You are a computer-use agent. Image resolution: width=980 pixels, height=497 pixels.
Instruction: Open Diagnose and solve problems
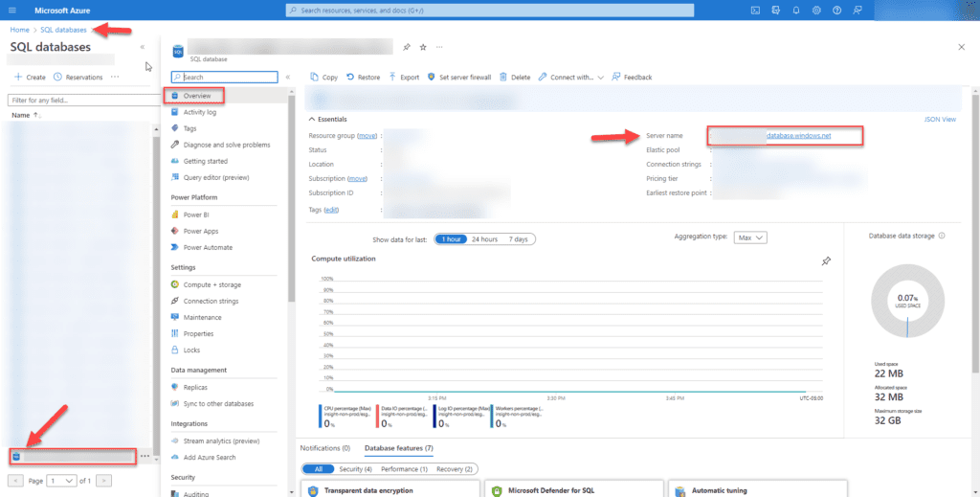(226, 145)
